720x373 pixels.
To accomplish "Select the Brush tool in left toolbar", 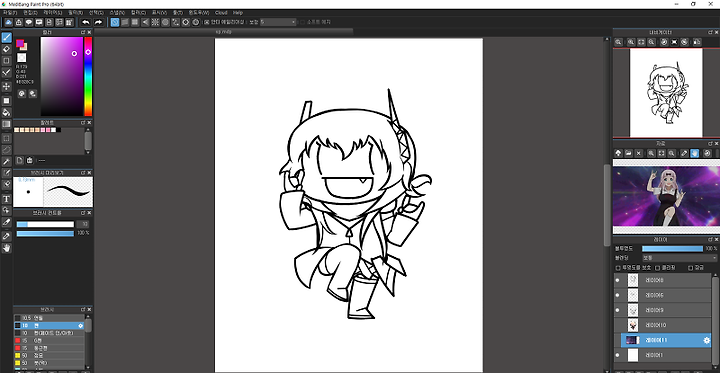I will (x=6, y=37).
